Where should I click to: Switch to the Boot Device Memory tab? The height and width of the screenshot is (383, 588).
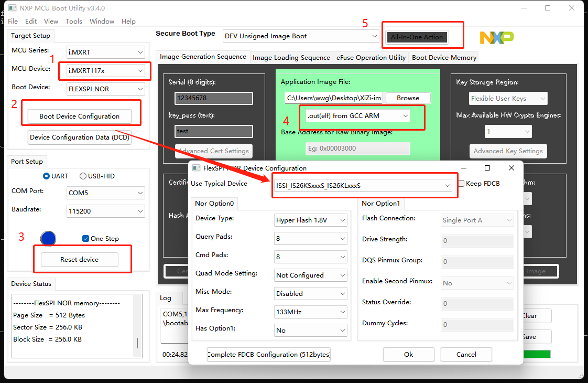tap(444, 58)
